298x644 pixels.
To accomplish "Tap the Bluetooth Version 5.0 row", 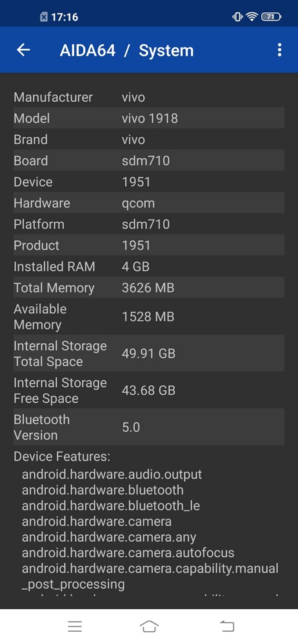I will 149,427.
